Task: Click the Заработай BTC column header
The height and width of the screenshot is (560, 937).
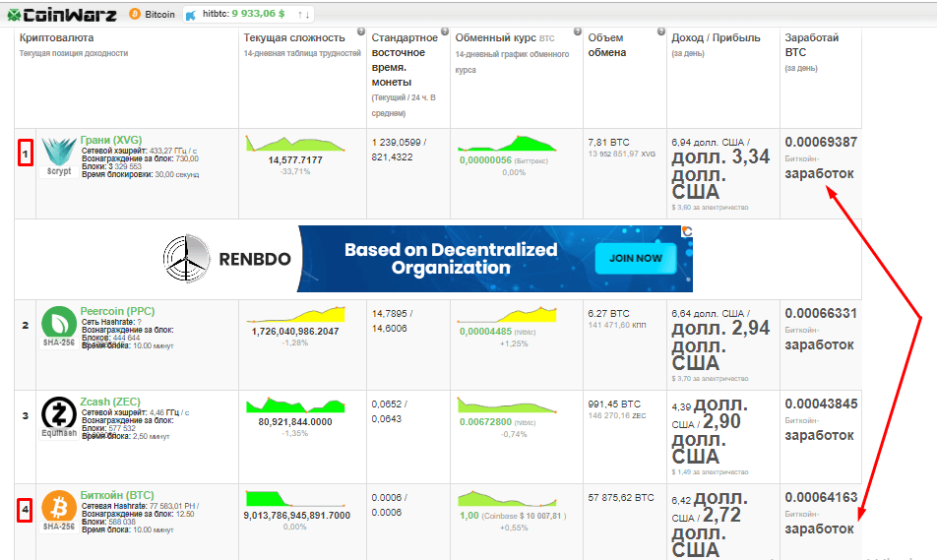Action: (x=811, y=45)
